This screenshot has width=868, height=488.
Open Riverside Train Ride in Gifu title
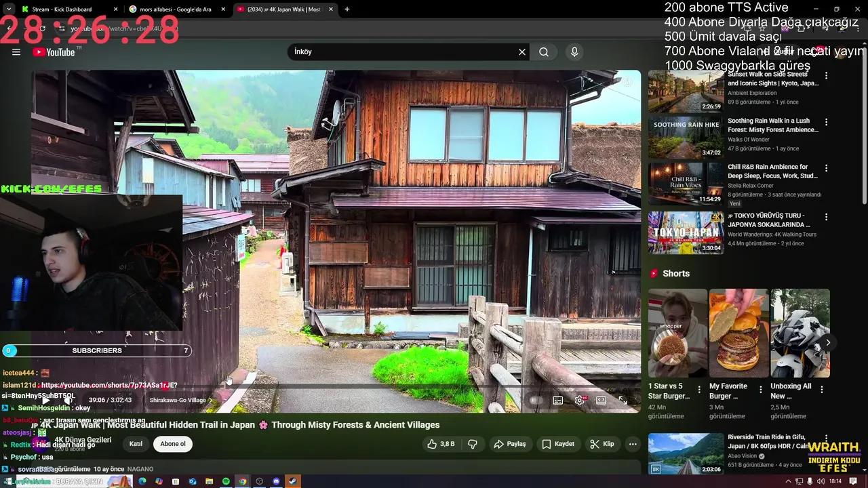pos(769,442)
